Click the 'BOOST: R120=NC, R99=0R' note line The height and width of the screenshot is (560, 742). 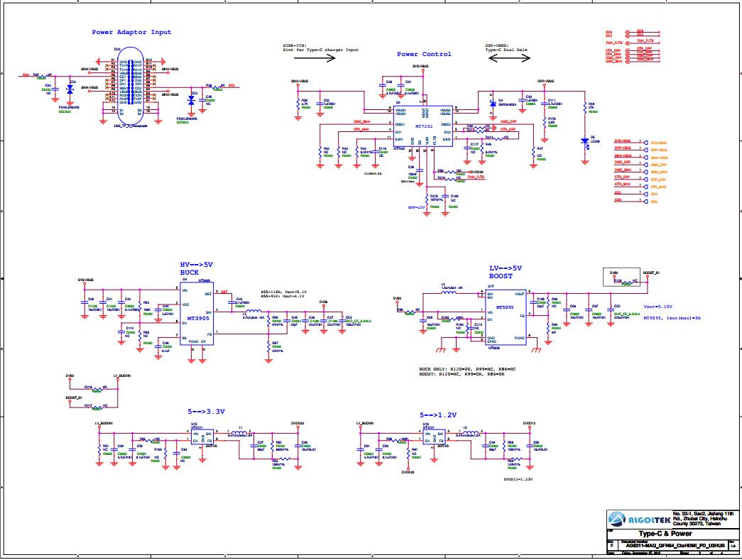(x=462, y=374)
